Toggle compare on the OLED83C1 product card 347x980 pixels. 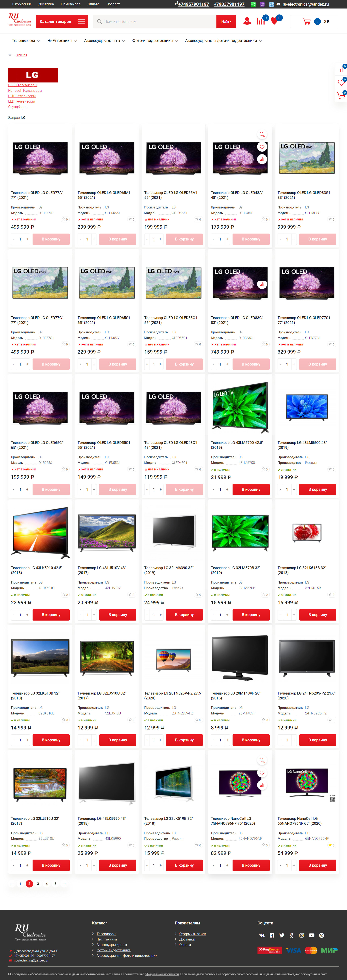tap(262, 284)
